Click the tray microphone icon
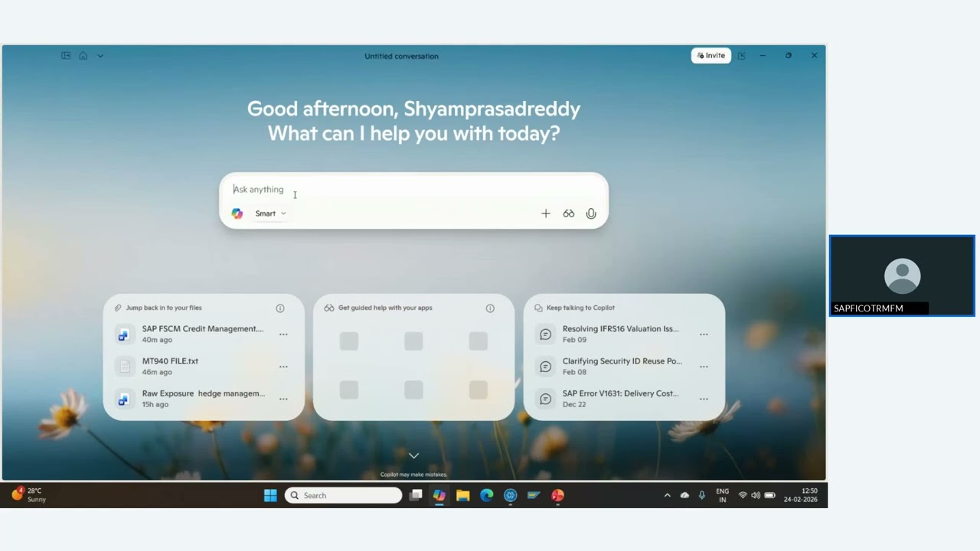980x551 pixels. click(x=702, y=495)
